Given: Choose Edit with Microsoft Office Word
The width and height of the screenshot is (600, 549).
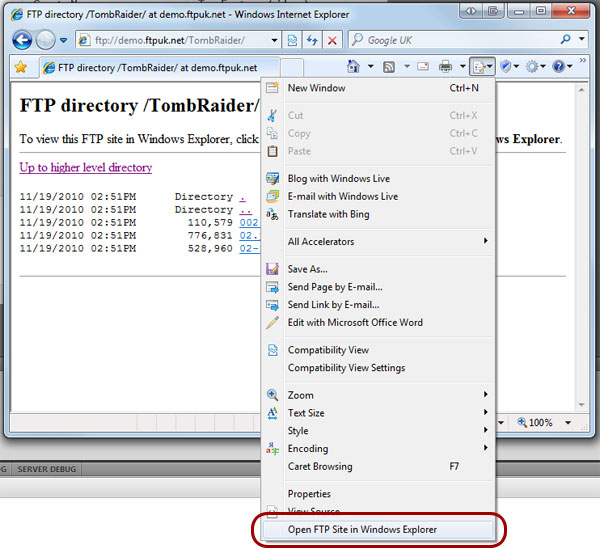Looking at the screenshot, I should (379, 323).
